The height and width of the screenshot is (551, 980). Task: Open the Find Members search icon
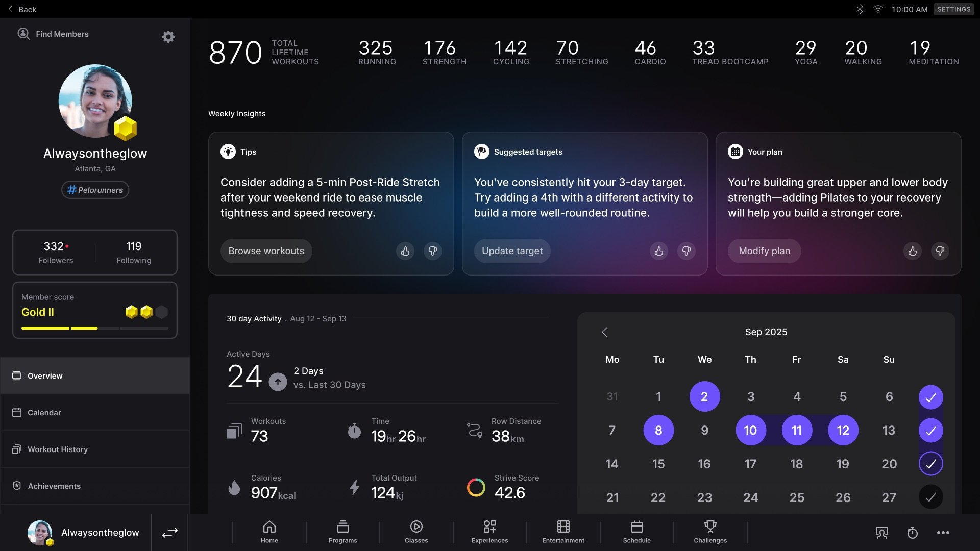23,34
